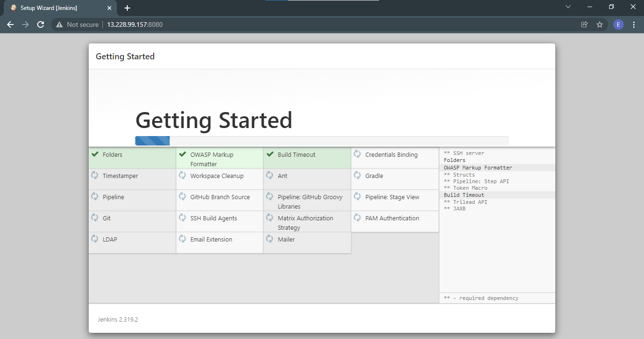
Task: Click the Email Extension plugin label
Action: tap(211, 239)
